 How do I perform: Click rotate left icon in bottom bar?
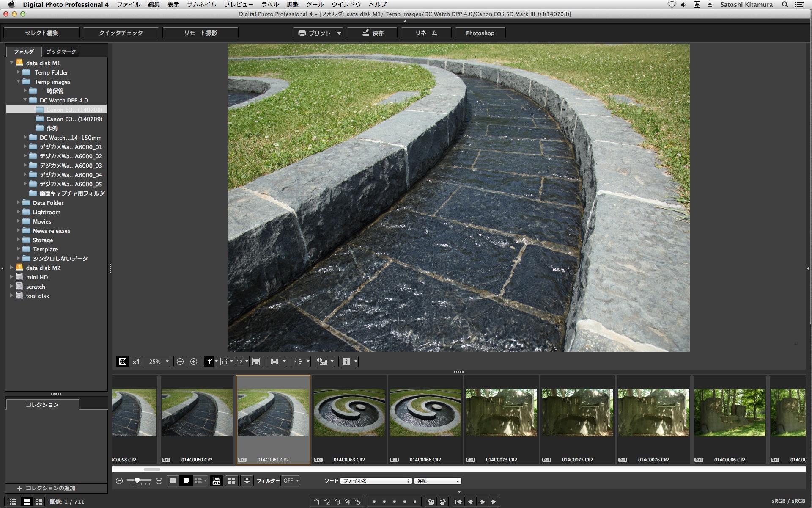click(431, 502)
